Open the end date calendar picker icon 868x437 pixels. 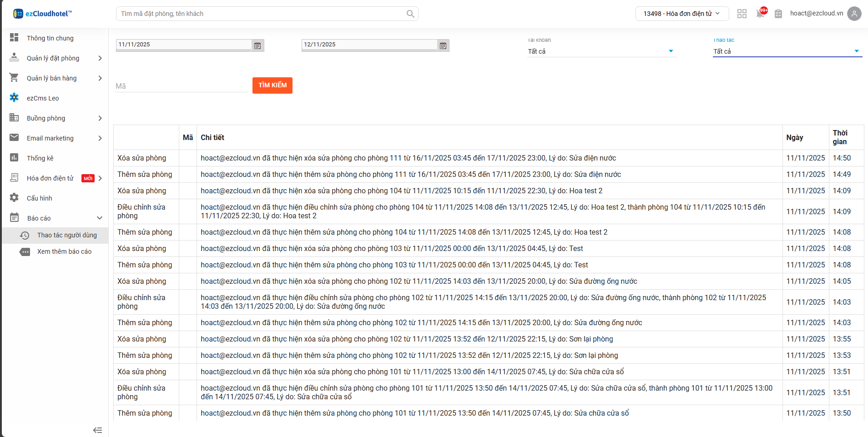click(x=443, y=45)
